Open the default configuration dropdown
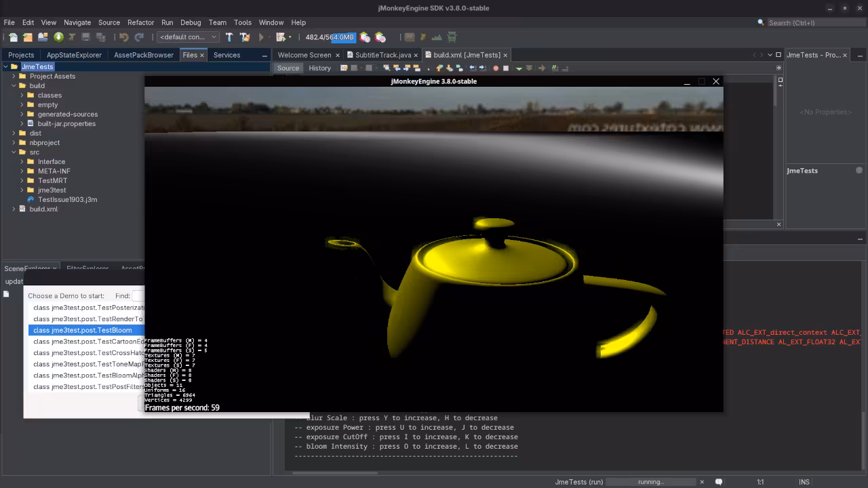Image resolution: width=868 pixels, height=488 pixels. 214,37
